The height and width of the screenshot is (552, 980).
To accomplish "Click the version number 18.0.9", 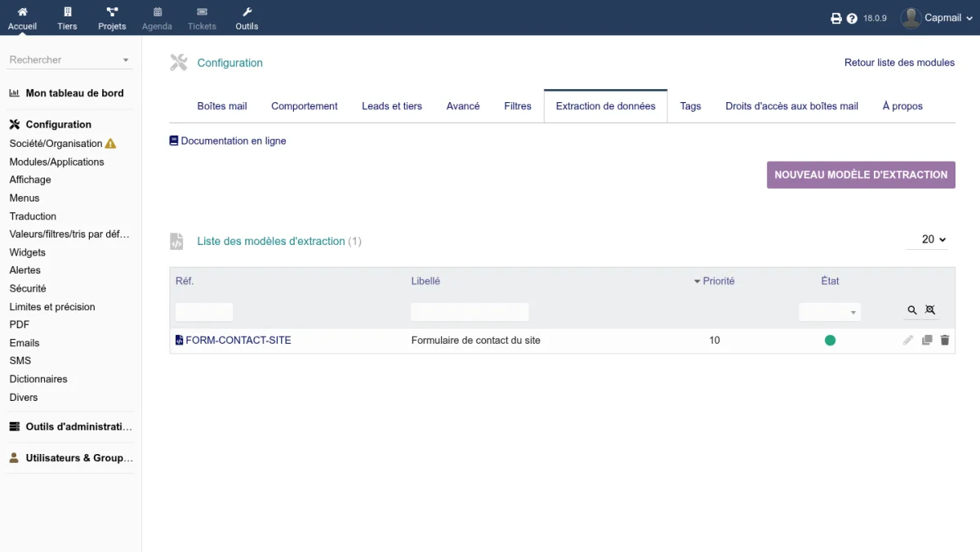I will (x=875, y=18).
